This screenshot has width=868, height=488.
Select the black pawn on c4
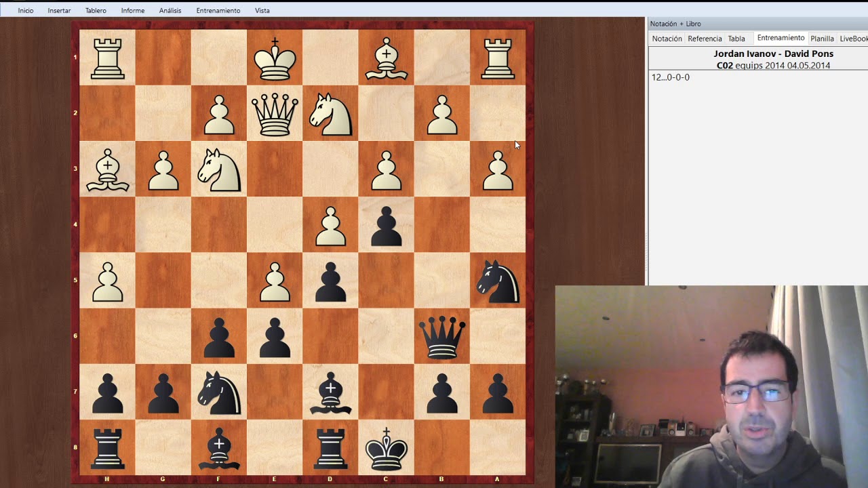coord(387,226)
